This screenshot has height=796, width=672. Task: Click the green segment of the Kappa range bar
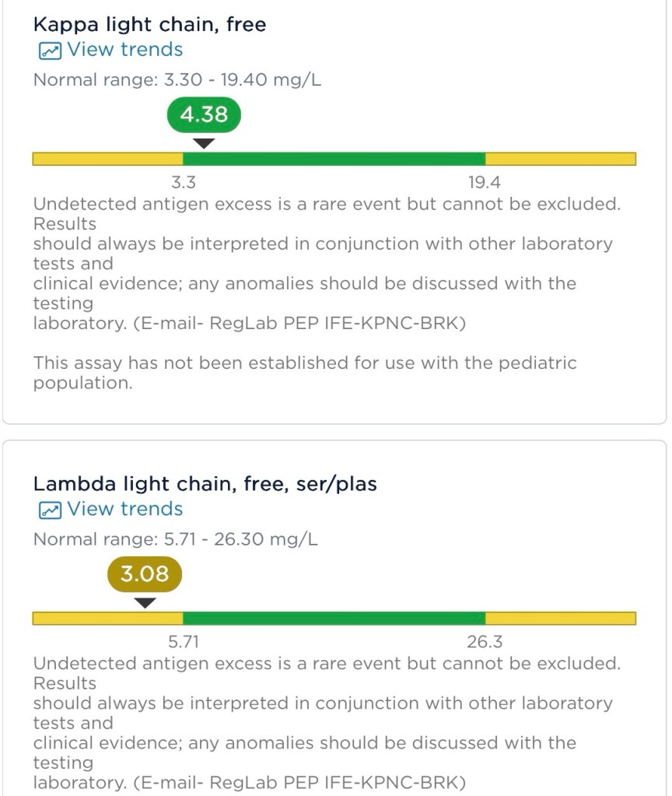pos(334,159)
